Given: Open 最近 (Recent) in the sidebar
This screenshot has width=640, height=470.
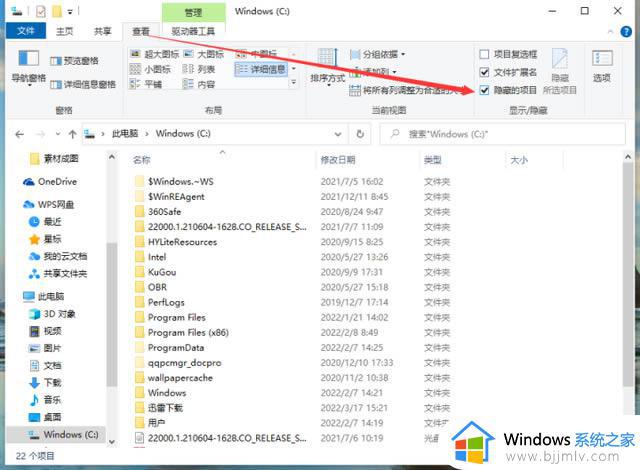Looking at the screenshot, I should (x=45, y=222).
